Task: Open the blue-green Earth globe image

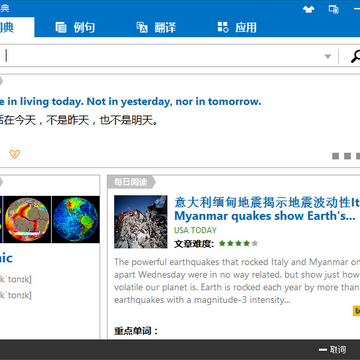Action: click(76, 219)
